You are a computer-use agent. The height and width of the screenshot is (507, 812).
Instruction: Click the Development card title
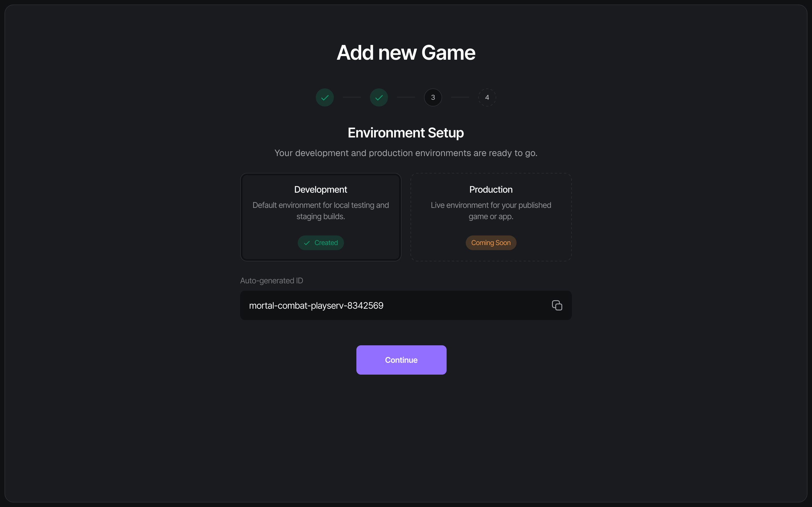[x=321, y=189]
